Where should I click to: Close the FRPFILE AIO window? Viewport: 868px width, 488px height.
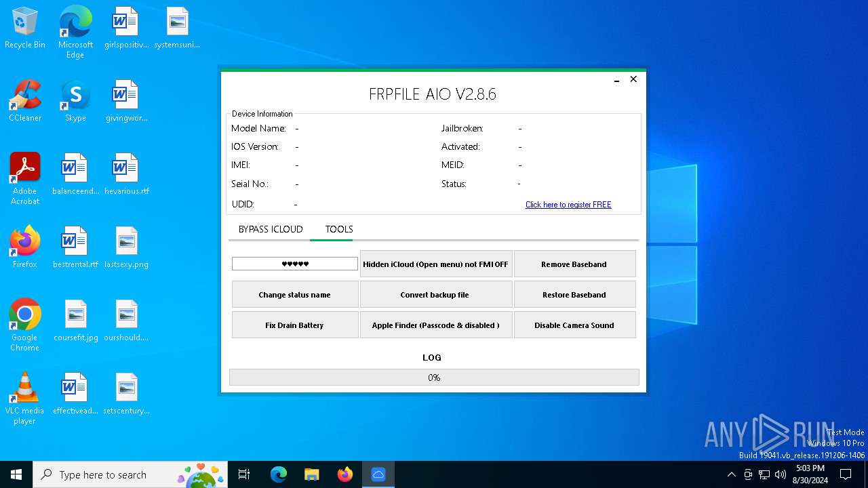tap(633, 79)
